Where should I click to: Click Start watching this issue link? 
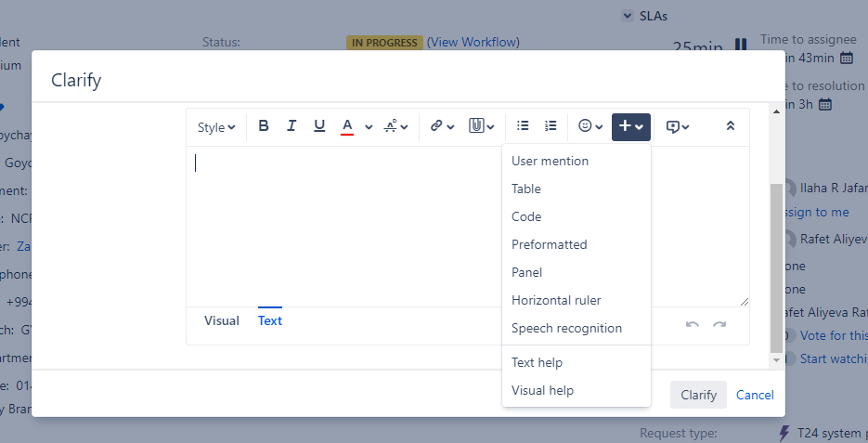tap(834, 358)
